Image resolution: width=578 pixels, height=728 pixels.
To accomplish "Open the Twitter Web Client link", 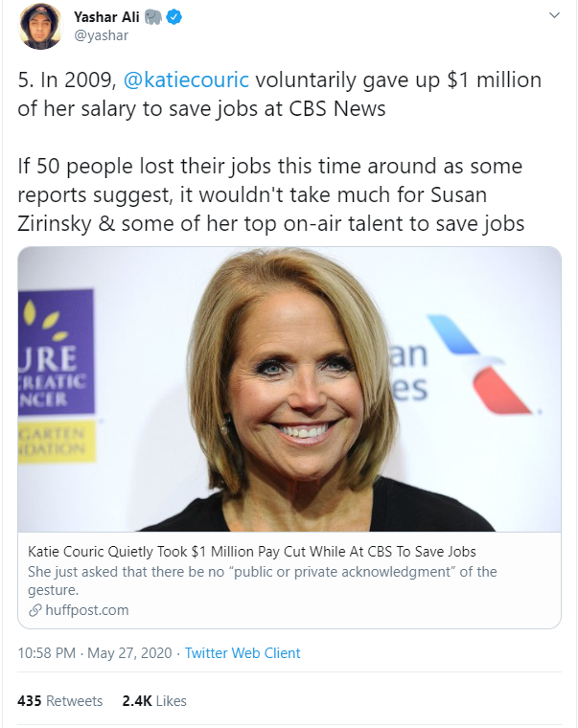I will pyautogui.click(x=243, y=653).
